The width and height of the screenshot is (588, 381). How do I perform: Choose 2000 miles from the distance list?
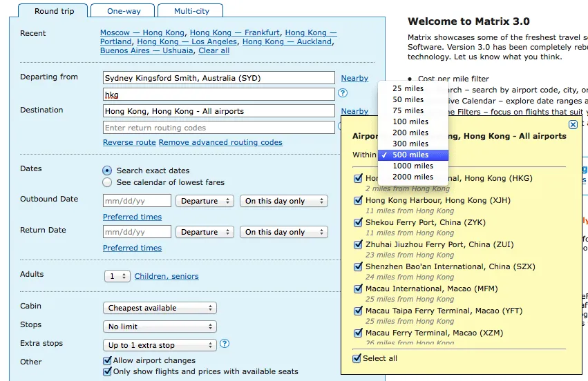[413, 177]
